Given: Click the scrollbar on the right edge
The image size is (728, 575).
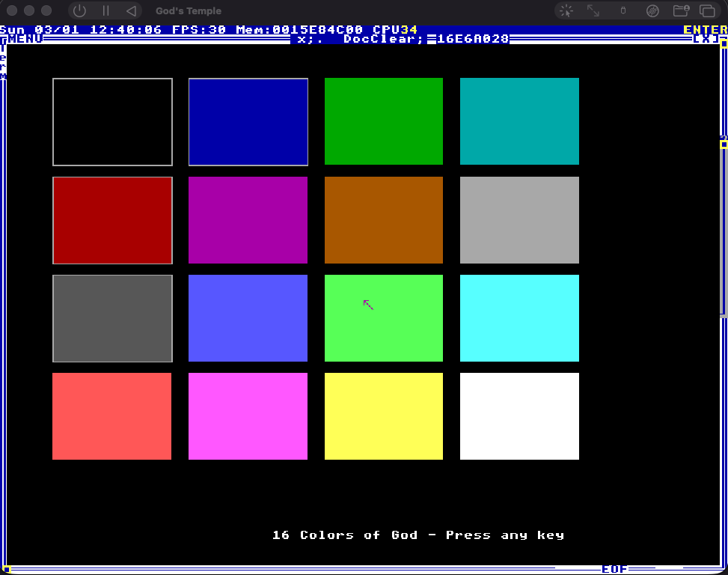Looking at the screenshot, I should 721,225.
